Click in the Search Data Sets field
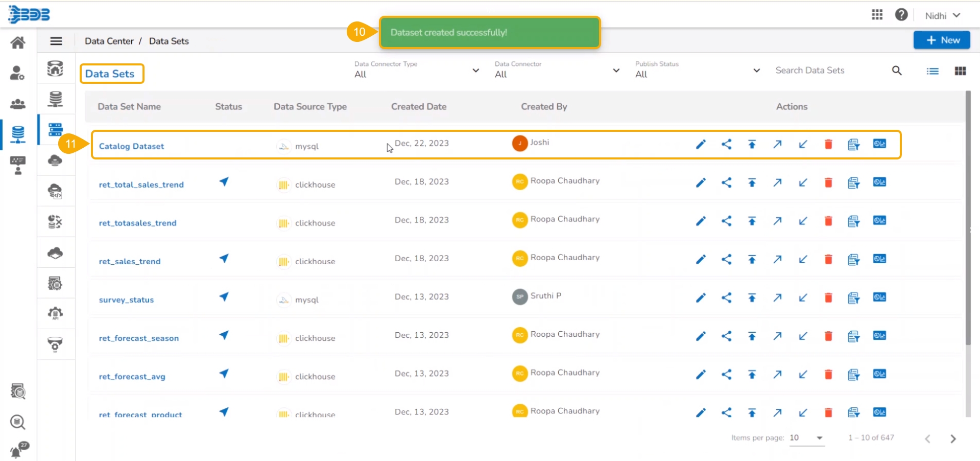 [830, 71]
